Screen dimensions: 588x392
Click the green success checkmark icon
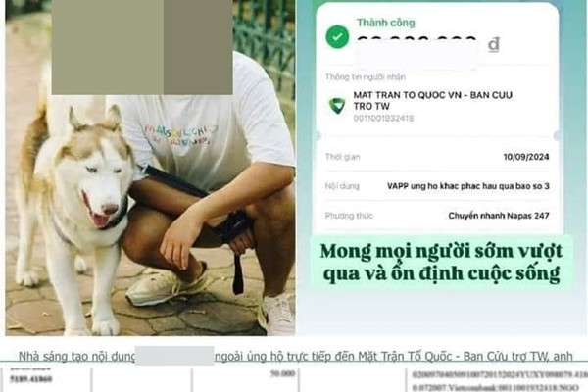click(337, 37)
